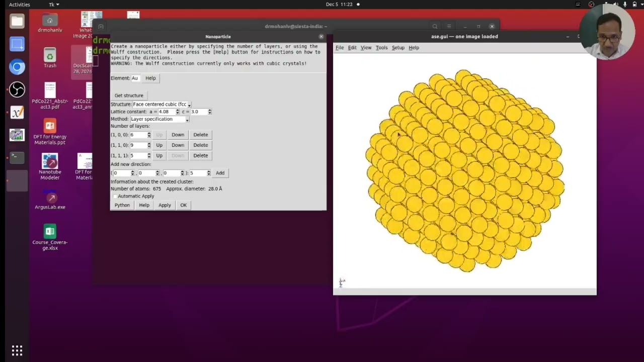The image size is (644, 362).
Task: Open Chromium browser from the dock
Action: click(17, 67)
